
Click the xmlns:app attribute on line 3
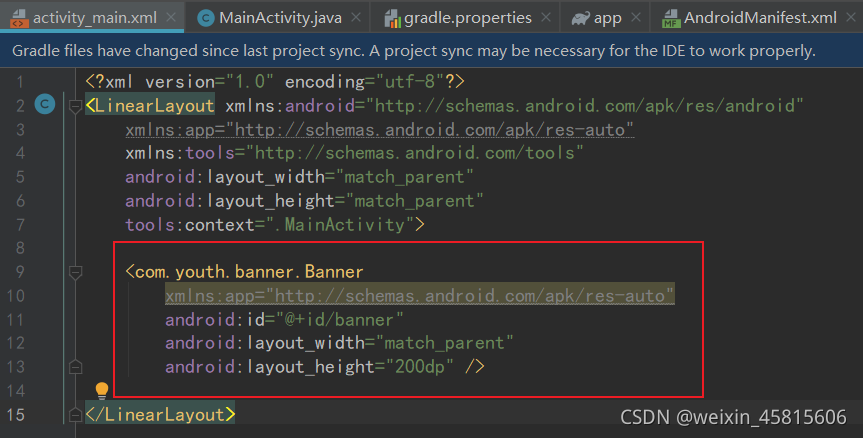pos(380,129)
